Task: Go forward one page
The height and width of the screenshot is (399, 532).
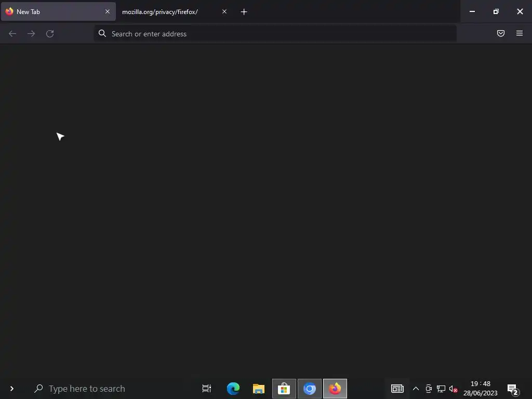Action: [x=31, y=34]
